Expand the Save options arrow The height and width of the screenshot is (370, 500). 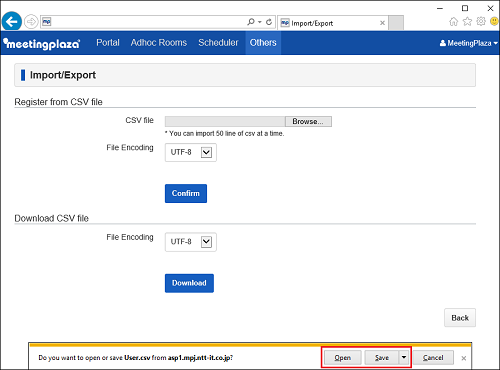pos(404,358)
